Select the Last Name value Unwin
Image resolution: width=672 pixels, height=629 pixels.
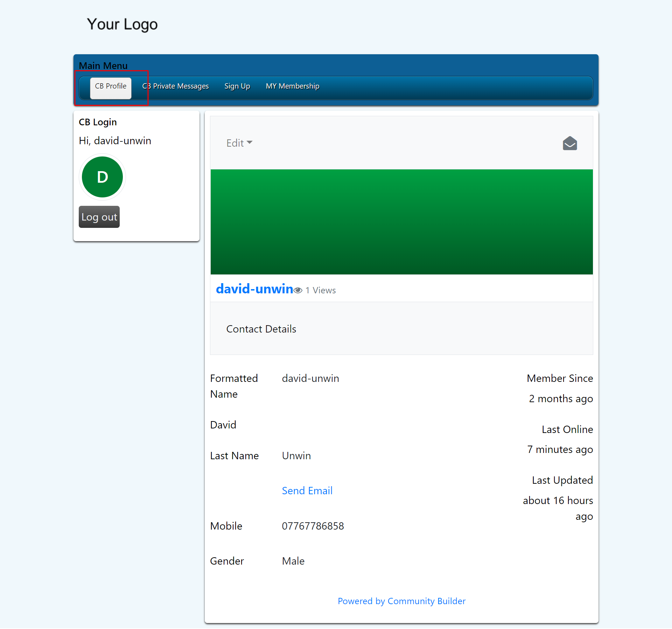click(x=296, y=456)
